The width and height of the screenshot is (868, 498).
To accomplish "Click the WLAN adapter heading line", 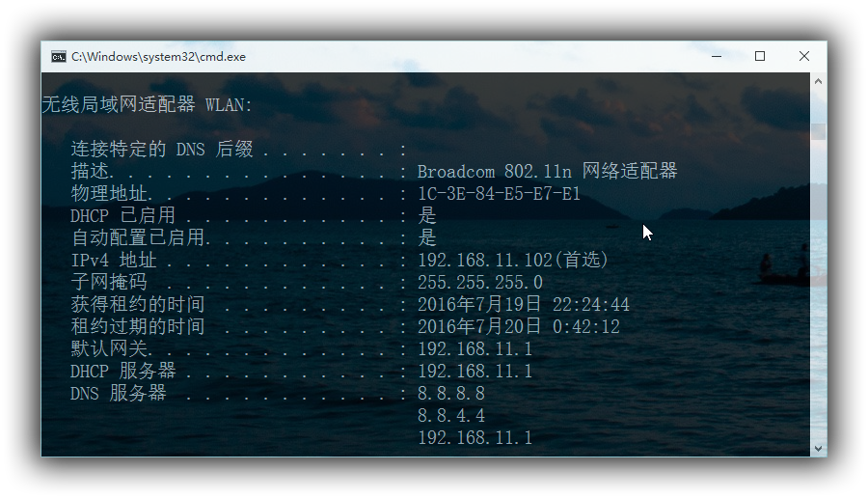I will tap(147, 104).
